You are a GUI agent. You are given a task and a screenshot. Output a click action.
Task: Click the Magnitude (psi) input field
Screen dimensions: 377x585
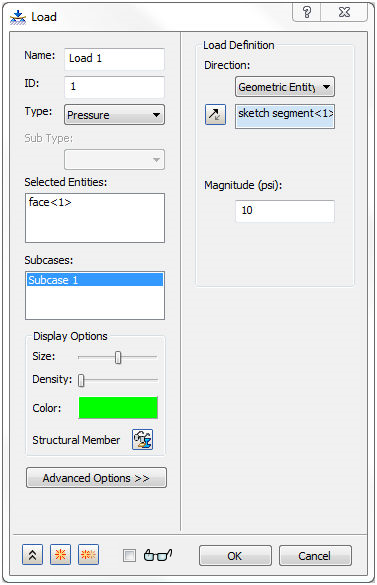point(285,211)
